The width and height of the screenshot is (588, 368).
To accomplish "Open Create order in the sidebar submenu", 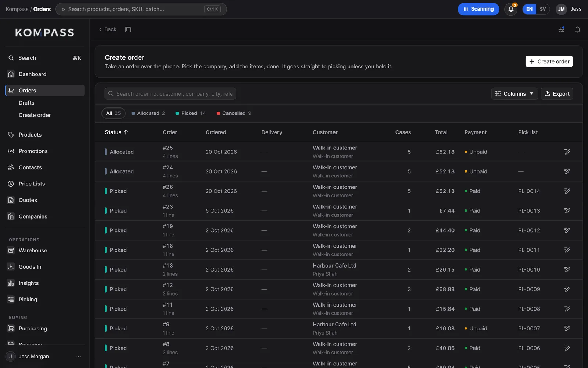I will tap(35, 115).
